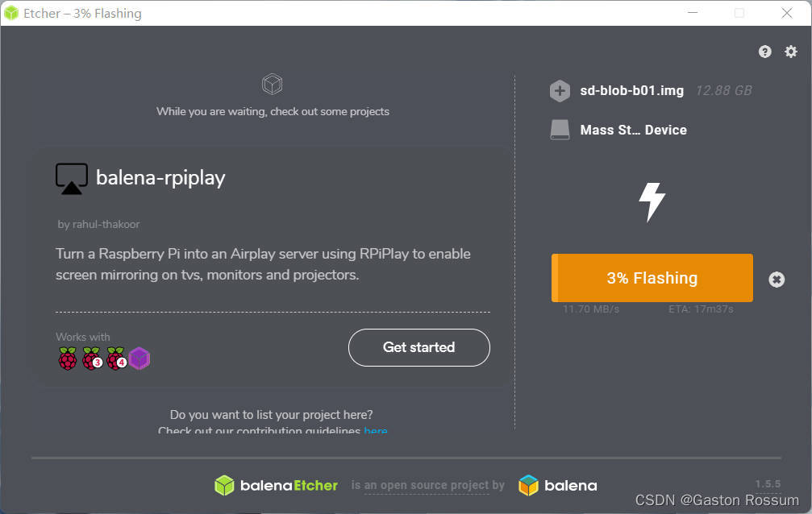The image size is (812, 514).
Task: Click the balena company logo
Action: (557, 485)
